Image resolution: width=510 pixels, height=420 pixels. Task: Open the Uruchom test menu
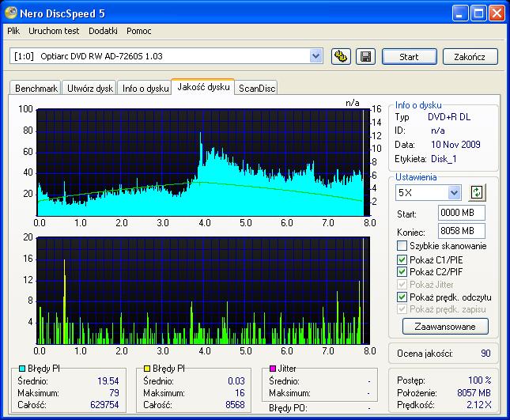coord(54,31)
